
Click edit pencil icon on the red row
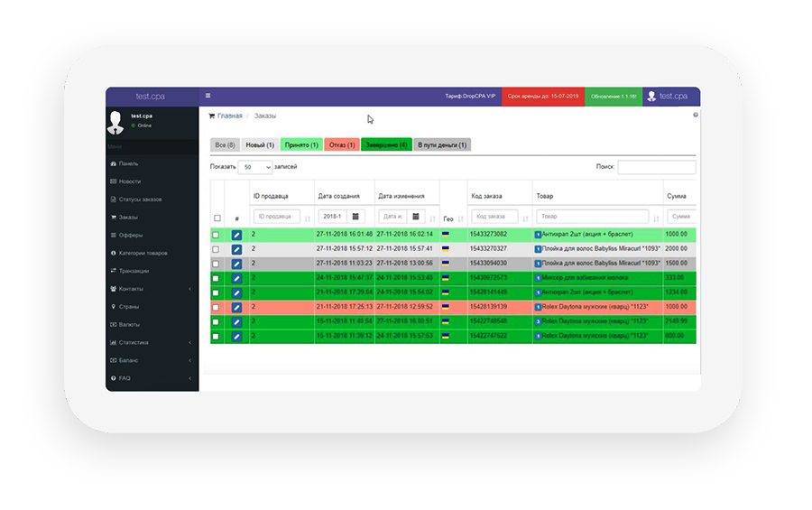236,308
